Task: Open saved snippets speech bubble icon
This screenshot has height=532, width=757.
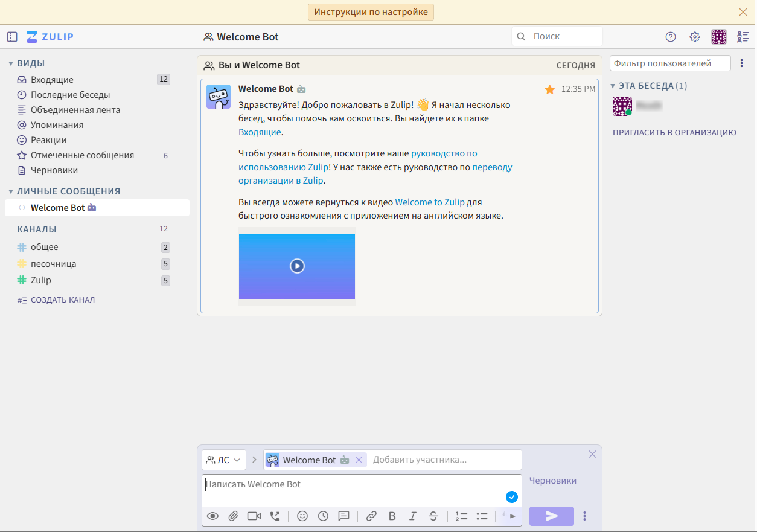Action: (344, 516)
